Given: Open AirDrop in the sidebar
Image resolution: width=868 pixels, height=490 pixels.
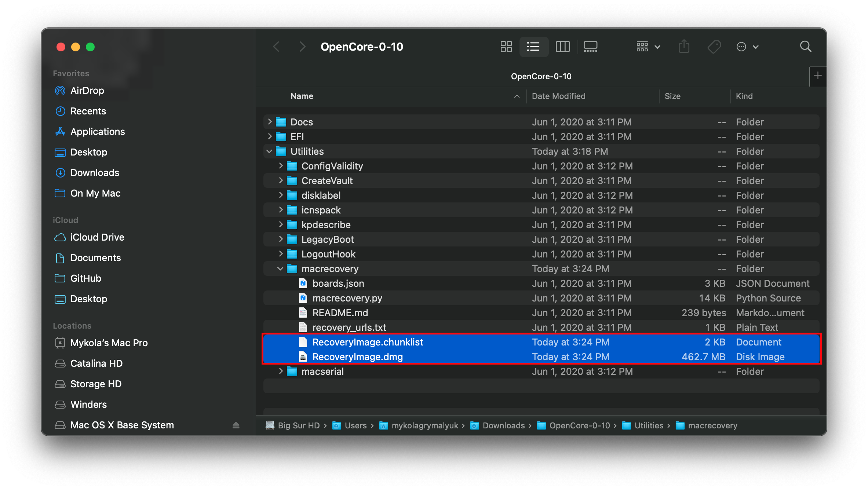Looking at the screenshot, I should click(x=87, y=91).
